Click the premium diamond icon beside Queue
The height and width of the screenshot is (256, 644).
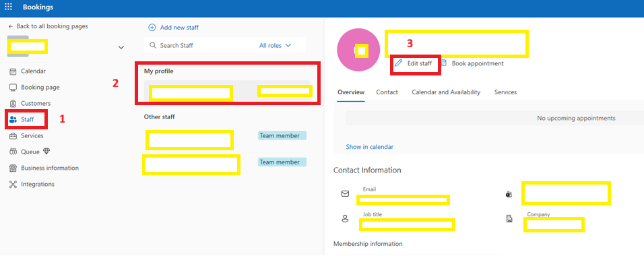tap(46, 152)
